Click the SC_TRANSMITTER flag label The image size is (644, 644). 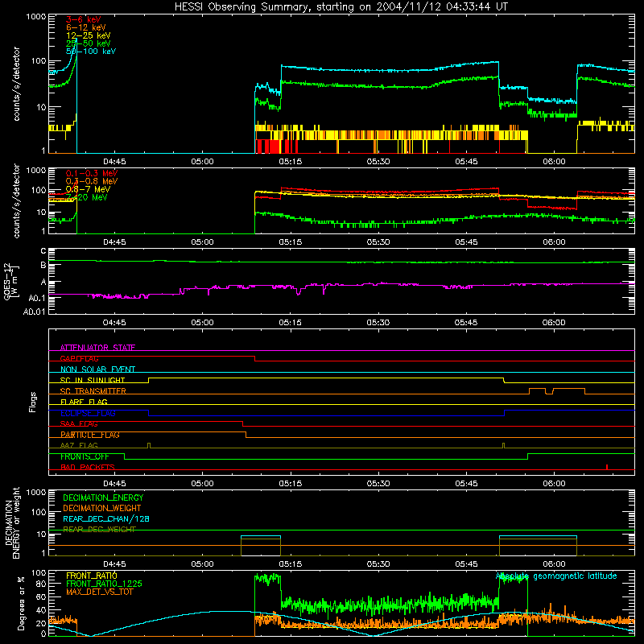(x=93, y=391)
